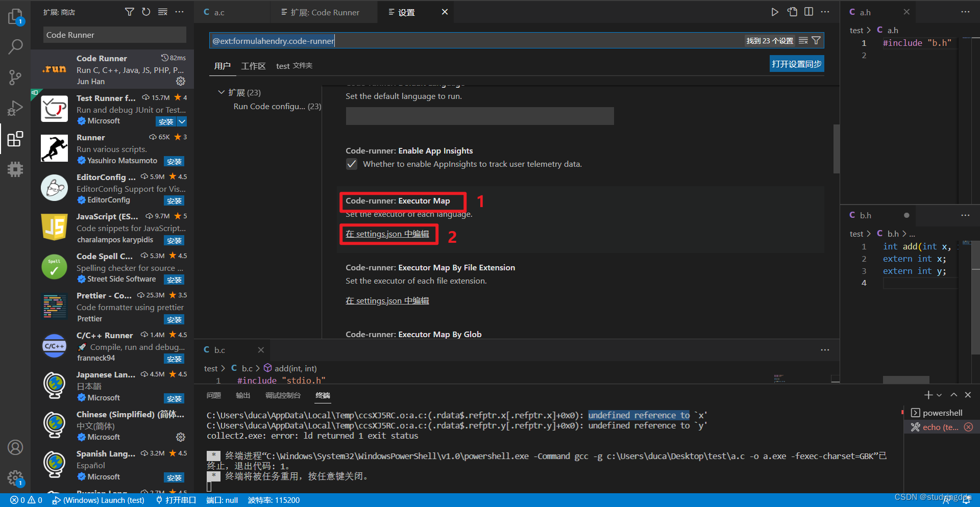Open more actions for b.h editor group
Screen dimensions: 980x507
coord(965,215)
